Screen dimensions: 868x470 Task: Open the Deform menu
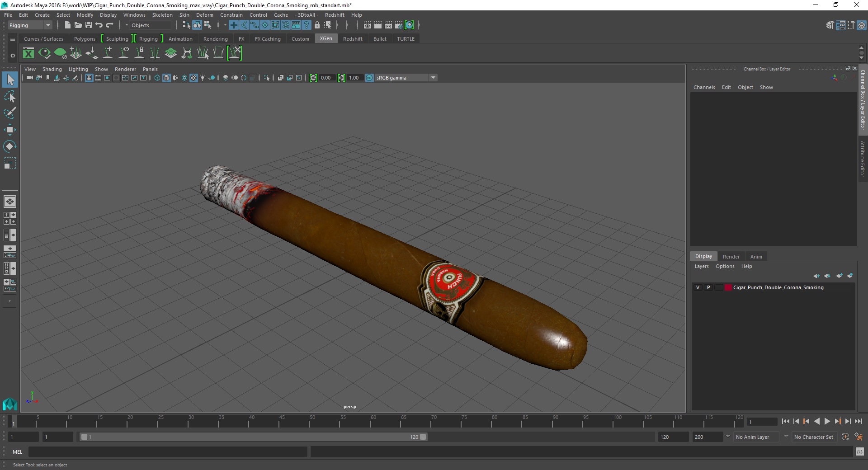click(205, 15)
